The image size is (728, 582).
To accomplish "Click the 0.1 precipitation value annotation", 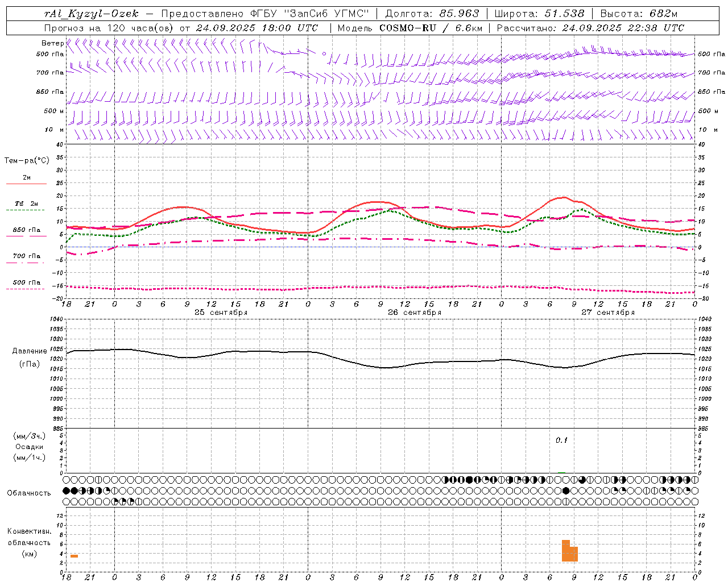I will pyautogui.click(x=561, y=440).
